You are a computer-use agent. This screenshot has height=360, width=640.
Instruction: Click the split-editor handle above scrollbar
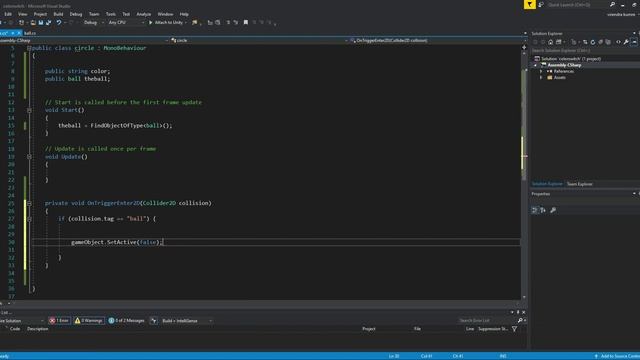pyautogui.click(x=524, y=48)
